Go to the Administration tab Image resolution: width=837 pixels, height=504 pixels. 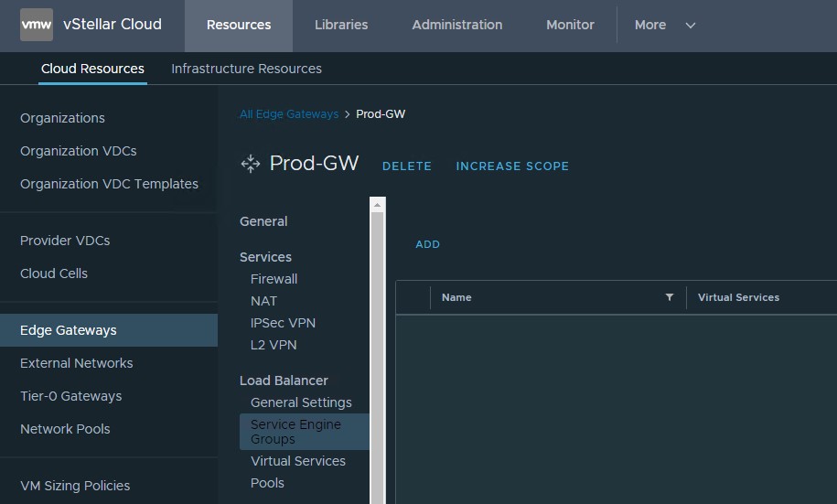point(456,25)
